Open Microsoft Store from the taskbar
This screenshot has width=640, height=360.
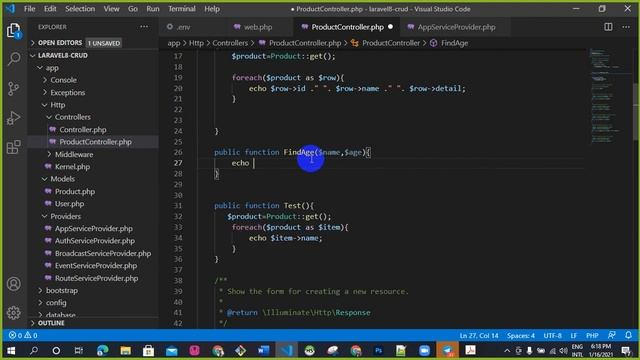(x=149, y=351)
